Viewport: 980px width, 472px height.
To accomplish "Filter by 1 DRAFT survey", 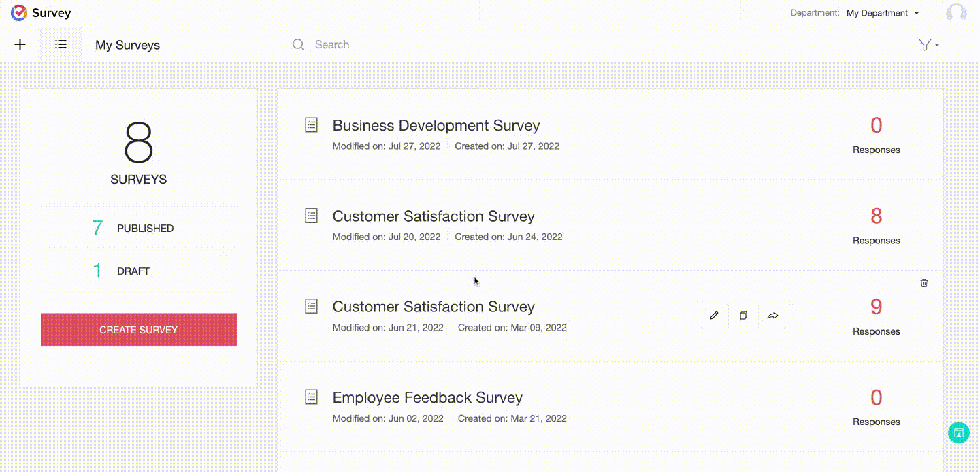I will pyautogui.click(x=121, y=271).
